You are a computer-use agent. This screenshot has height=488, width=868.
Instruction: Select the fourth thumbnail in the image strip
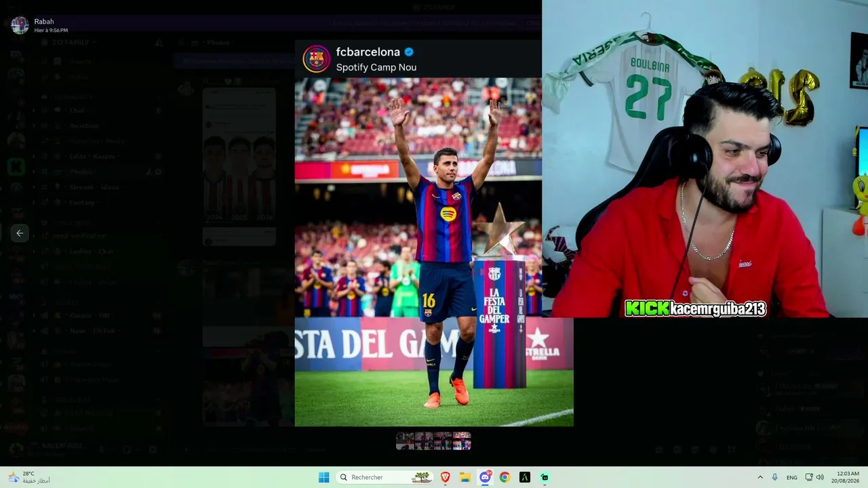coord(462,441)
